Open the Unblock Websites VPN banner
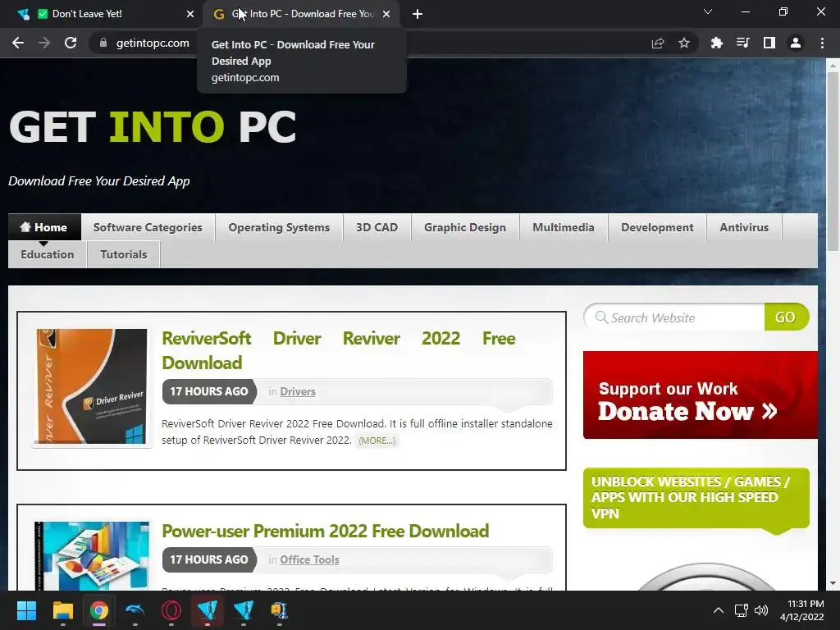 point(696,498)
